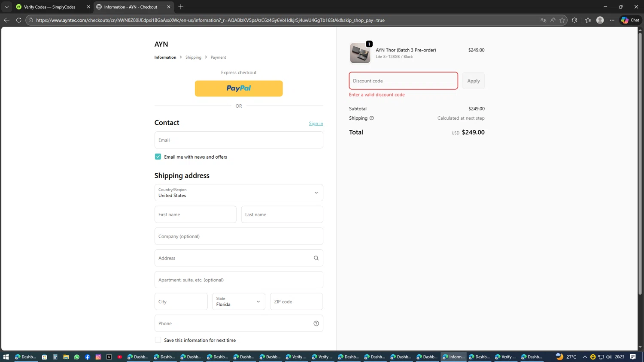Add this page to favorites star
The width and height of the screenshot is (644, 362).
562,20
